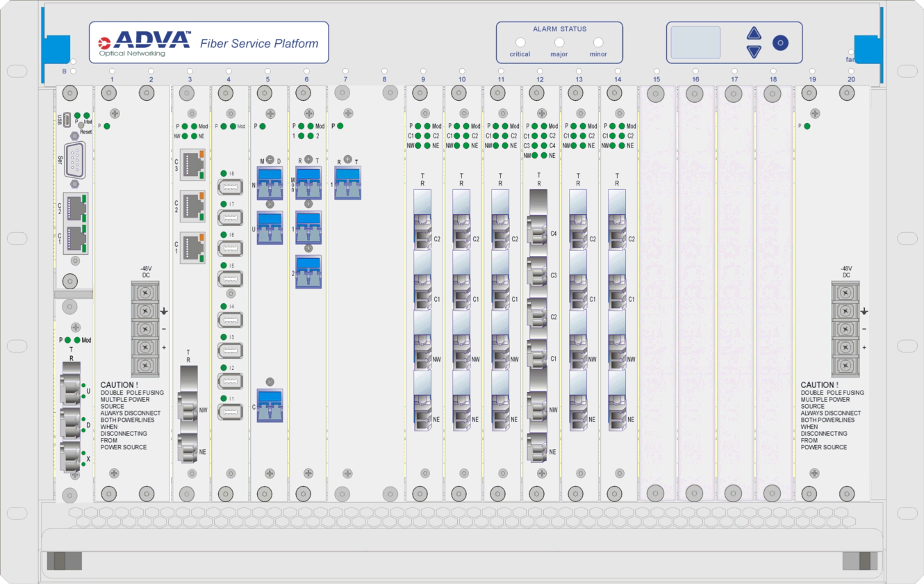Click the -48V DC terminal block in slot 2
Viewport: 924px width, 584px height.
pyautogui.click(x=145, y=319)
